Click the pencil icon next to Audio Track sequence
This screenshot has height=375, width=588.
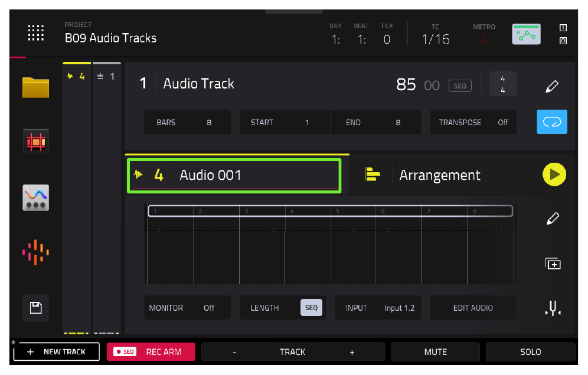tap(551, 86)
